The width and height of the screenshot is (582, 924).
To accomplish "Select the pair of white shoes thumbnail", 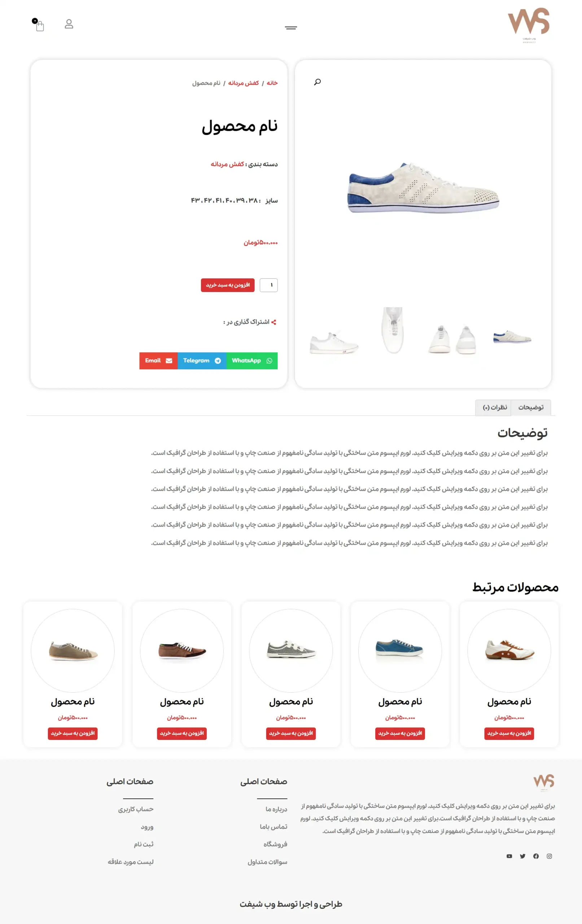I will coord(452,339).
